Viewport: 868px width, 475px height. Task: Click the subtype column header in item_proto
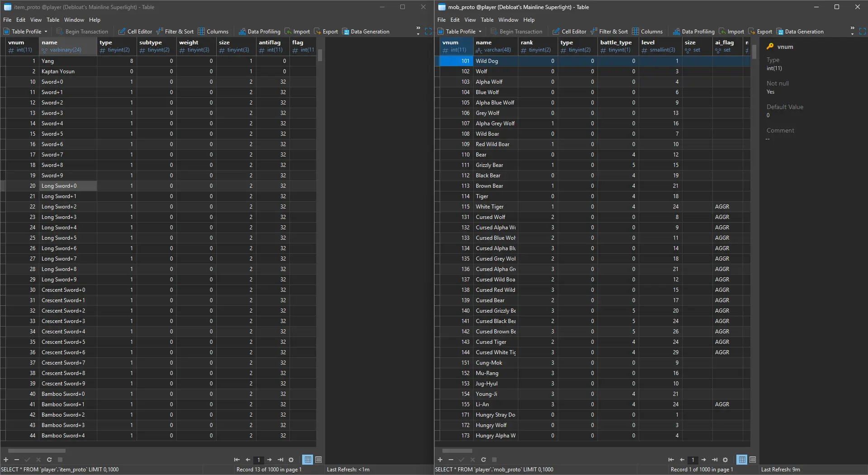(157, 46)
